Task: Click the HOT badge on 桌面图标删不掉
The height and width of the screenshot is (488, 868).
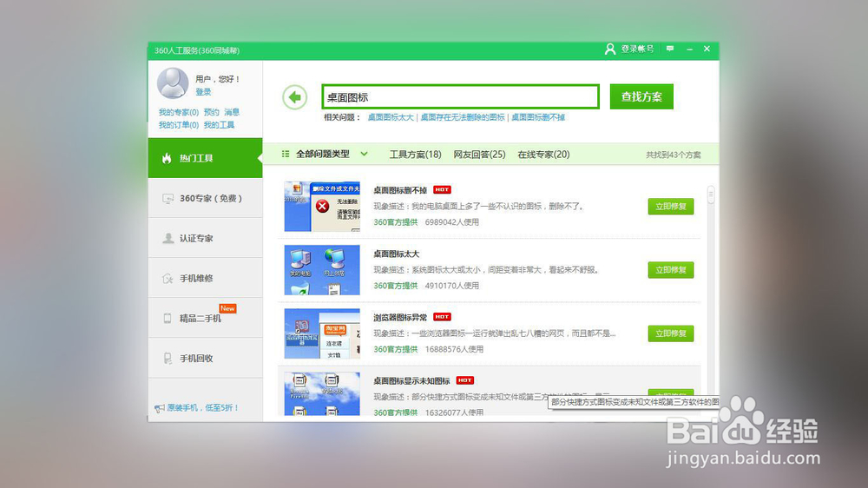Action: 442,189
